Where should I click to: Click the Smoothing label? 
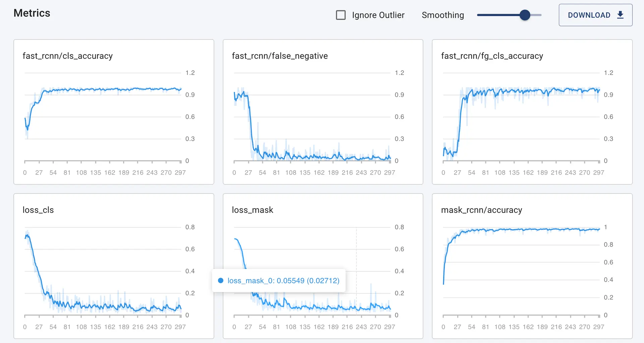click(x=443, y=15)
